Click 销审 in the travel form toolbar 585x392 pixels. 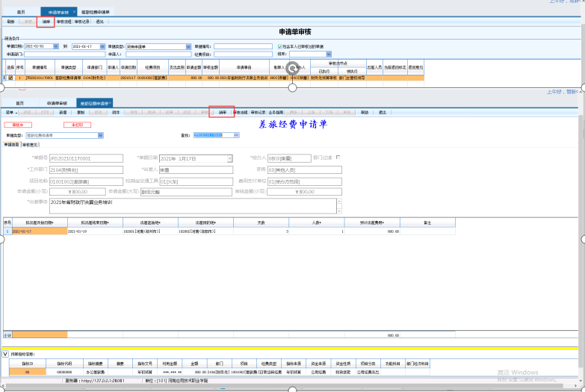(x=223, y=112)
